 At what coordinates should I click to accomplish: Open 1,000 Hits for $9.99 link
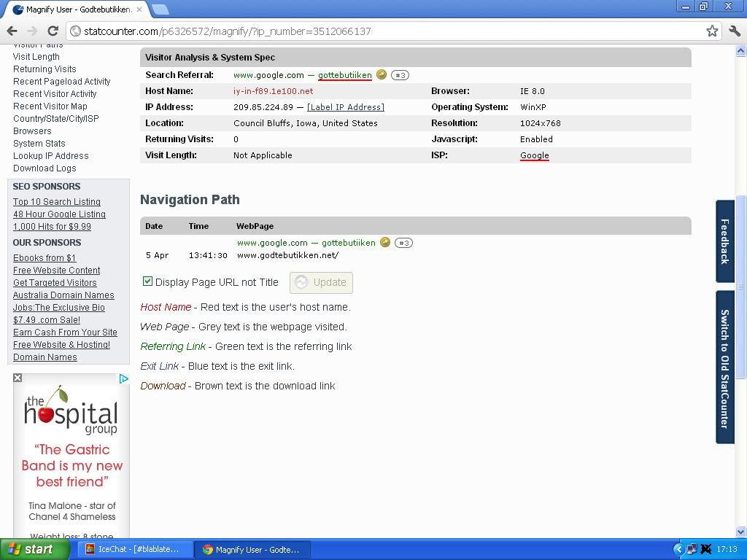click(x=52, y=227)
